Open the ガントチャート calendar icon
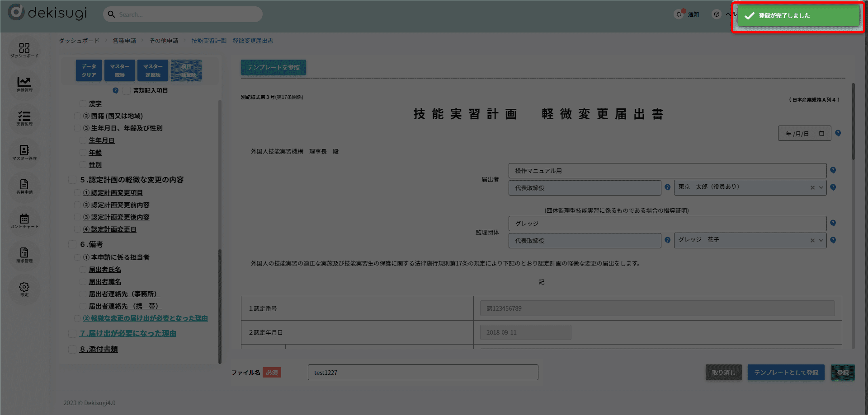Image resolution: width=868 pixels, height=415 pixels. coord(24,220)
